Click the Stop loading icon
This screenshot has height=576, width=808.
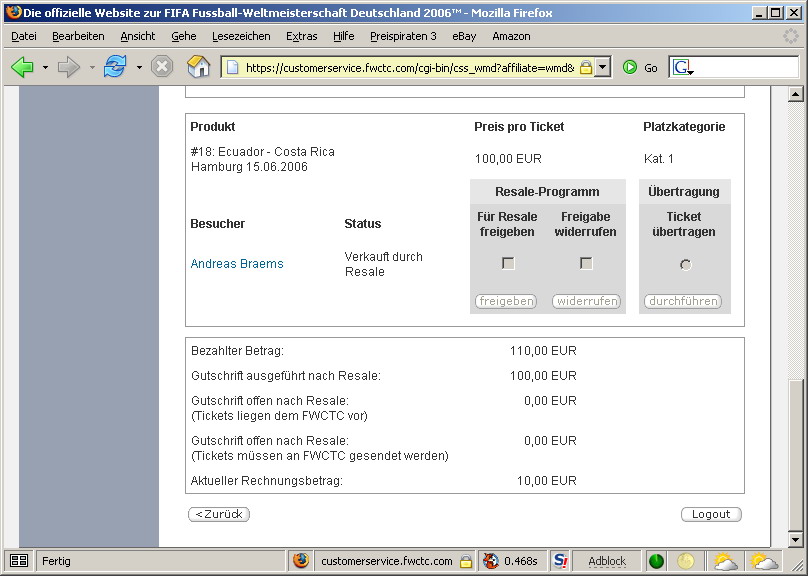[162, 67]
